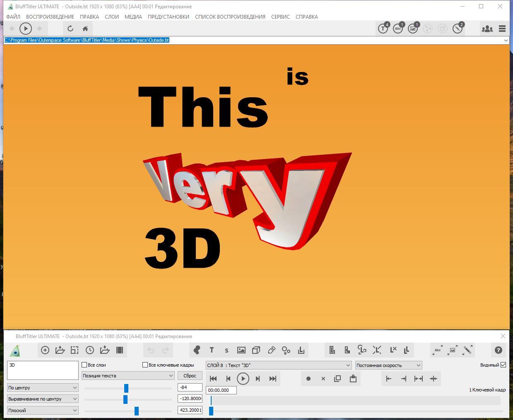Enable the 'Все ключевые кадры' checkbox
This screenshot has width=513, height=420.
145,365
